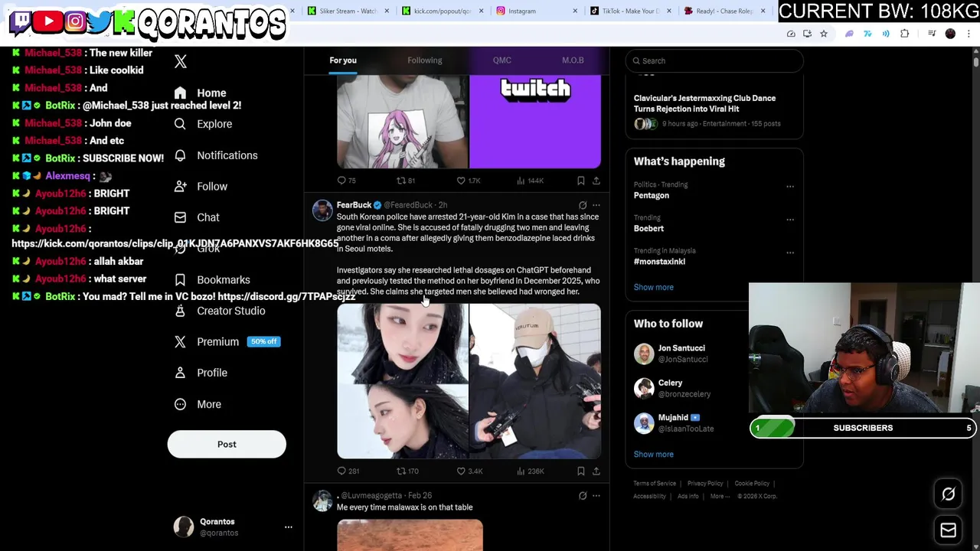Image resolution: width=980 pixels, height=551 pixels.
Task: Open #monstaxinkl trending topic
Action: pos(659,262)
